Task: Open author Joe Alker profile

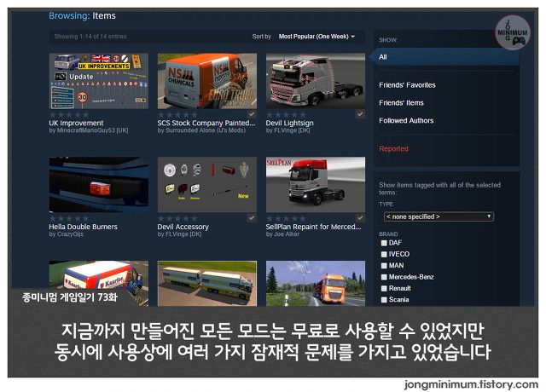Action: tap(287, 234)
